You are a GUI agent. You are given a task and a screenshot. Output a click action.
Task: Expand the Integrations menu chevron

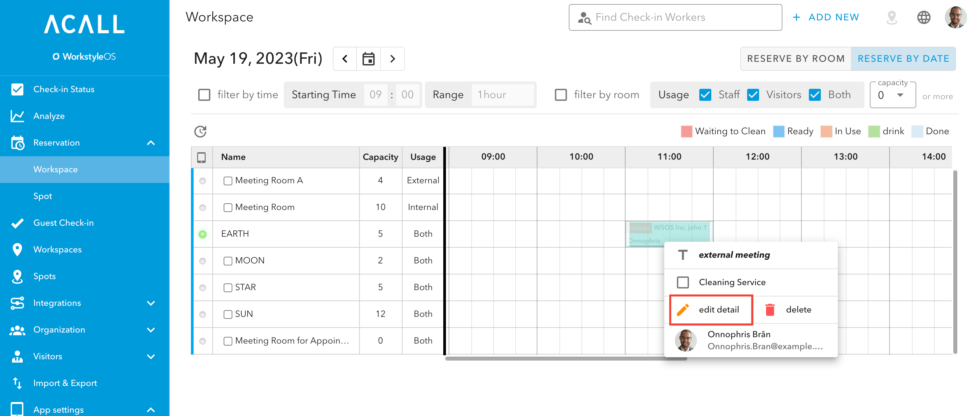151,303
